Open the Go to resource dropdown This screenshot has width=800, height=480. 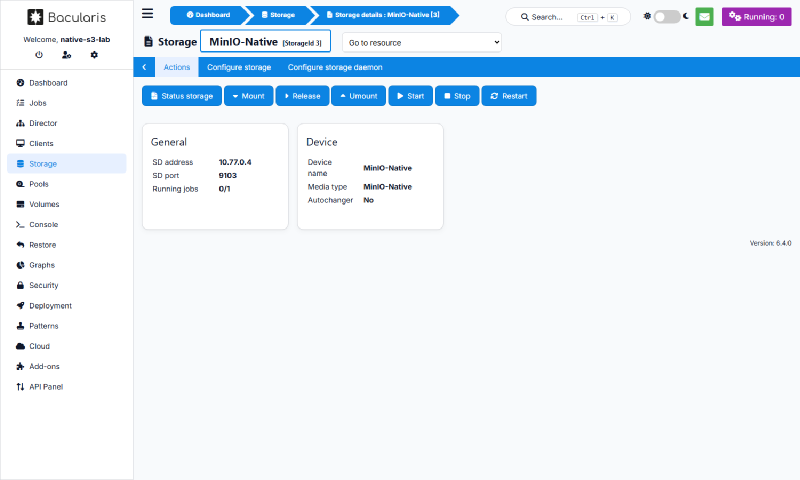(422, 43)
